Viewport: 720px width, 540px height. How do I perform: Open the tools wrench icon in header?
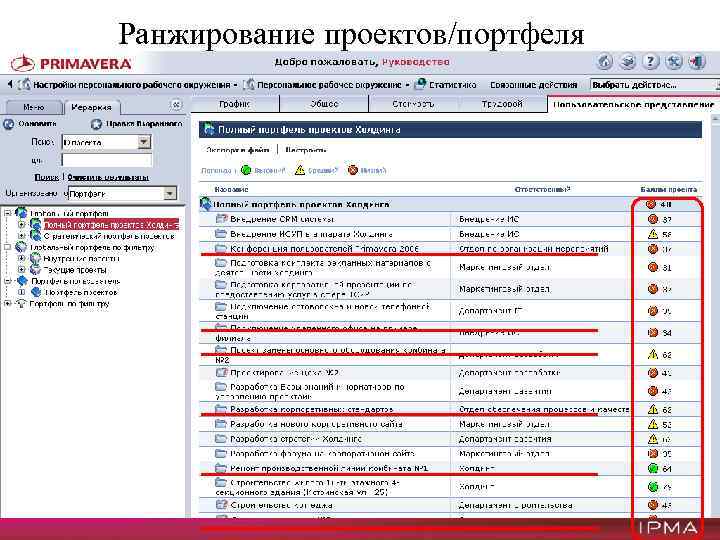pos(674,62)
